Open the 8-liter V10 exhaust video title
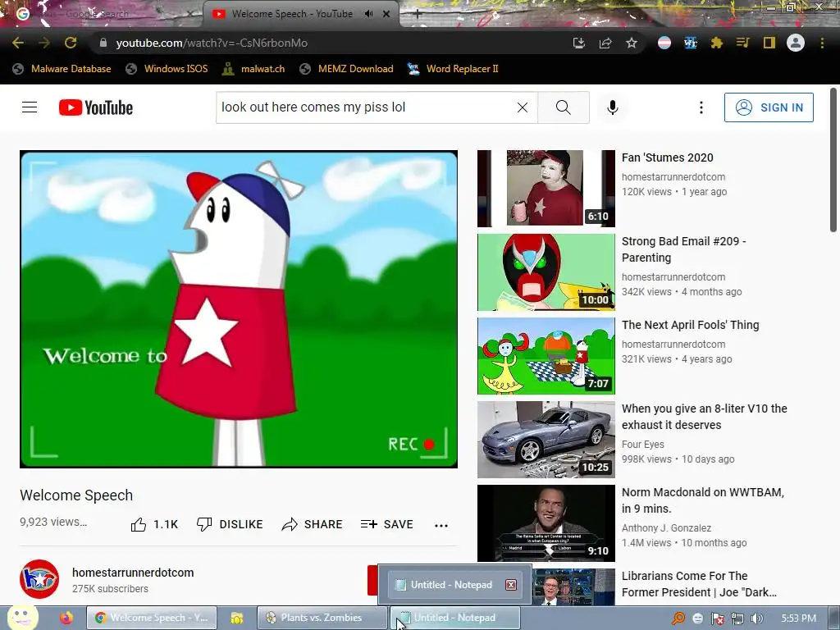This screenshot has height=630, width=840. click(x=705, y=416)
